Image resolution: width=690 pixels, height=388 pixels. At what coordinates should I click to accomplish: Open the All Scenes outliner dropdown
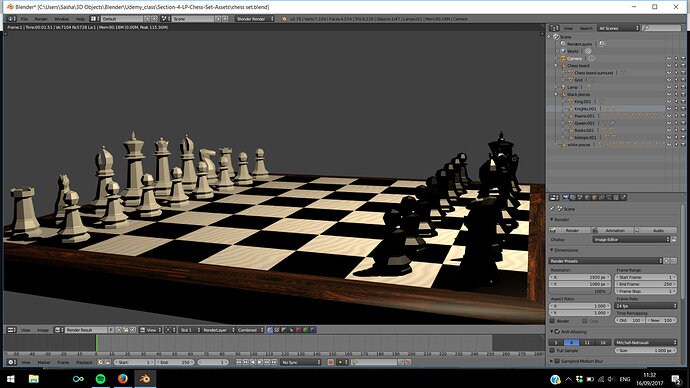(618, 28)
